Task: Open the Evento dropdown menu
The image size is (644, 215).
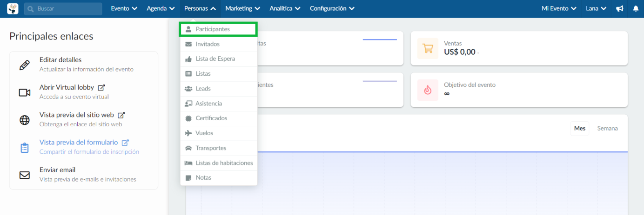Action: [x=124, y=8]
